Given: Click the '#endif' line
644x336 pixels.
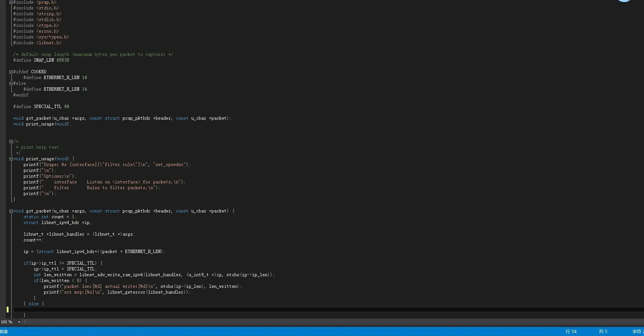Looking at the screenshot, I should click(x=21, y=95).
